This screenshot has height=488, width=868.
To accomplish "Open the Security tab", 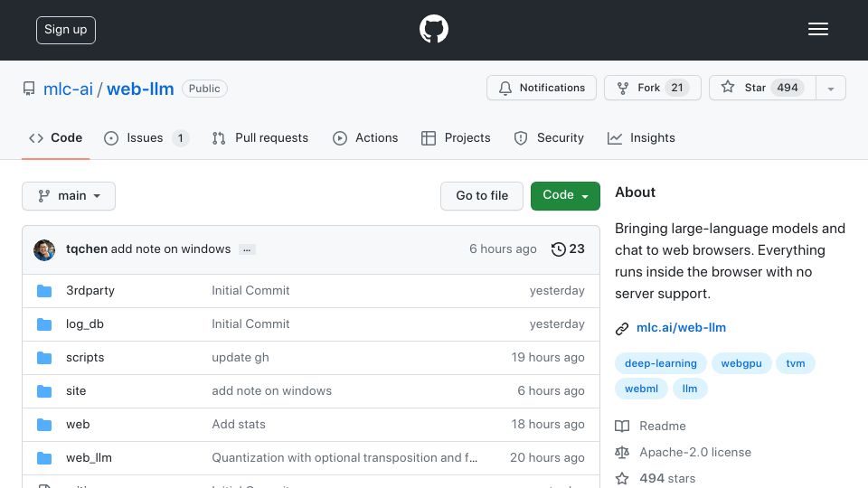I will (549, 137).
